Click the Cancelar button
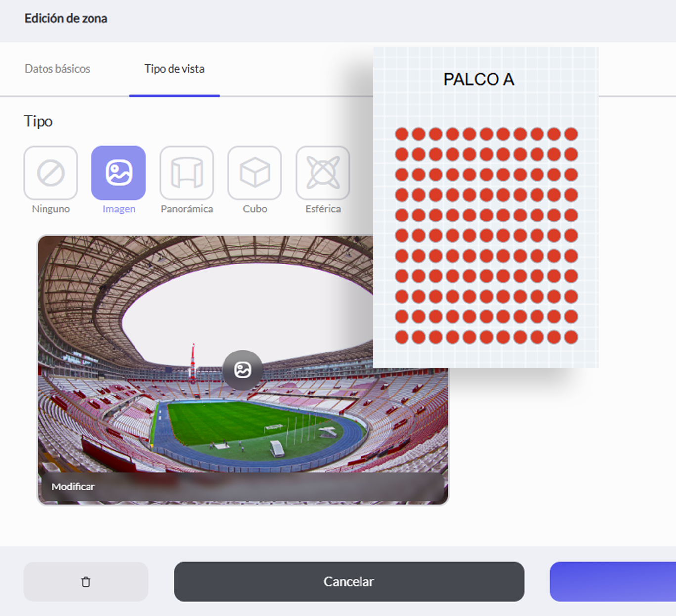This screenshot has width=676, height=616. pos(349,581)
